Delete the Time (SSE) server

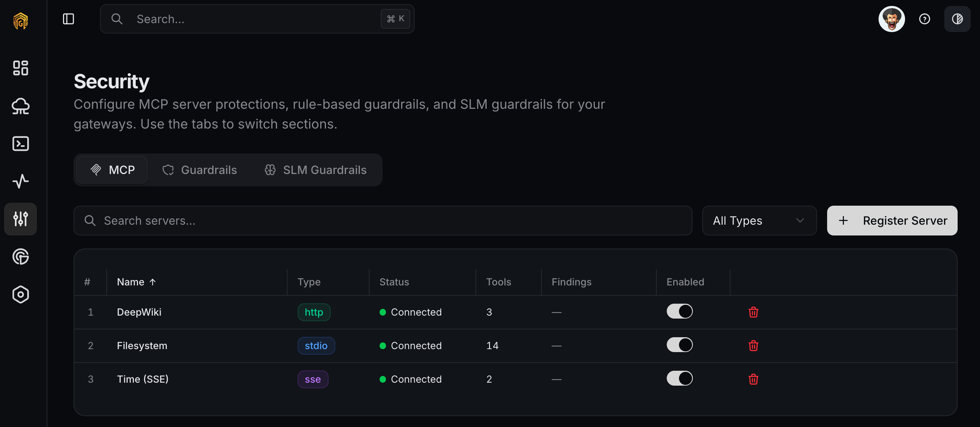(753, 379)
